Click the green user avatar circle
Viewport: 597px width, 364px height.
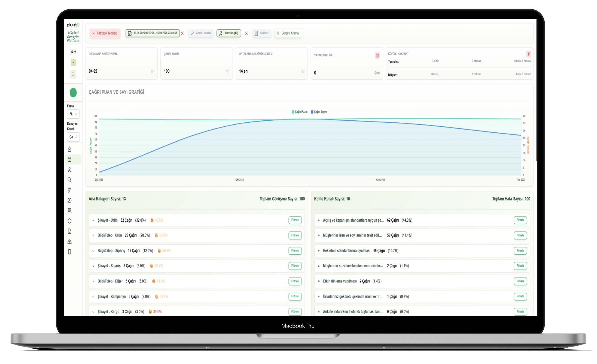73,92
